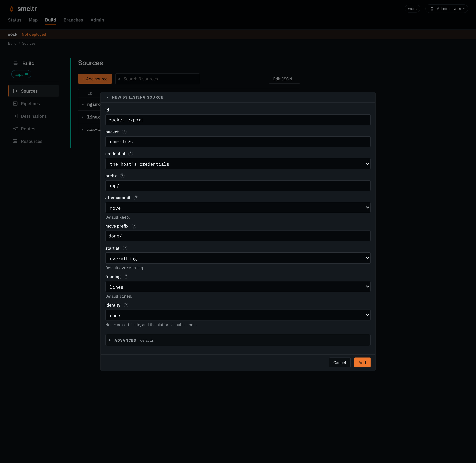The height and width of the screenshot is (463, 476).
Task: Click the back chevron in New S3 Listing Source
Action: point(107,97)
